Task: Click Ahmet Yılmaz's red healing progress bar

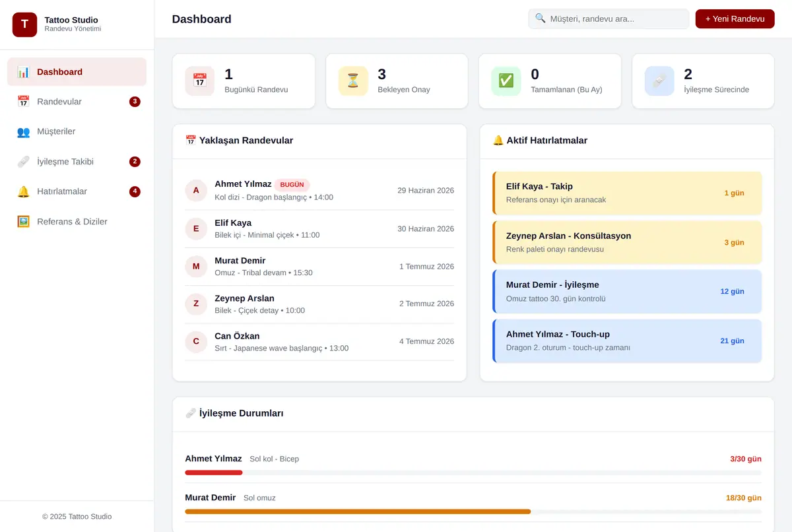Action: coord(214,473)
